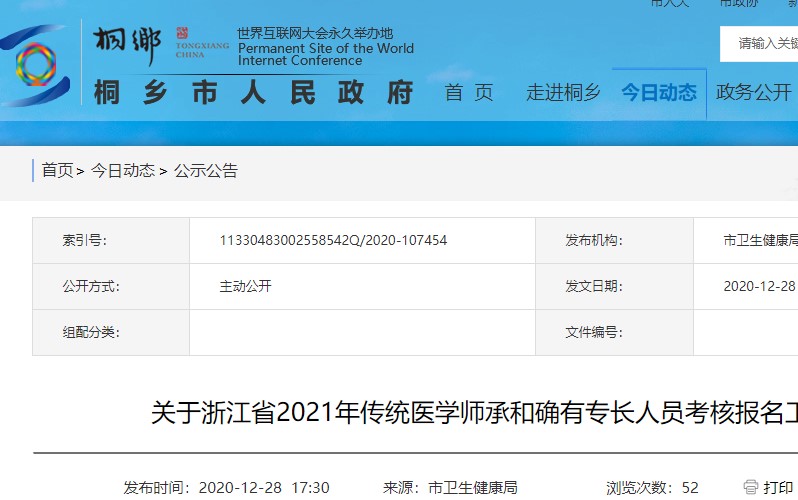
Task: Go to the 政务公开 section
Action: coord(753,93)
